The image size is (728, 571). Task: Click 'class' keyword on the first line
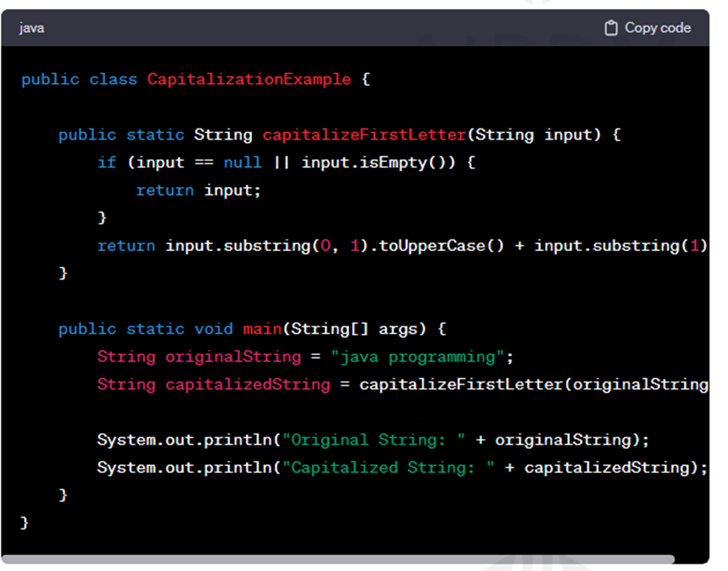point(113,79)
